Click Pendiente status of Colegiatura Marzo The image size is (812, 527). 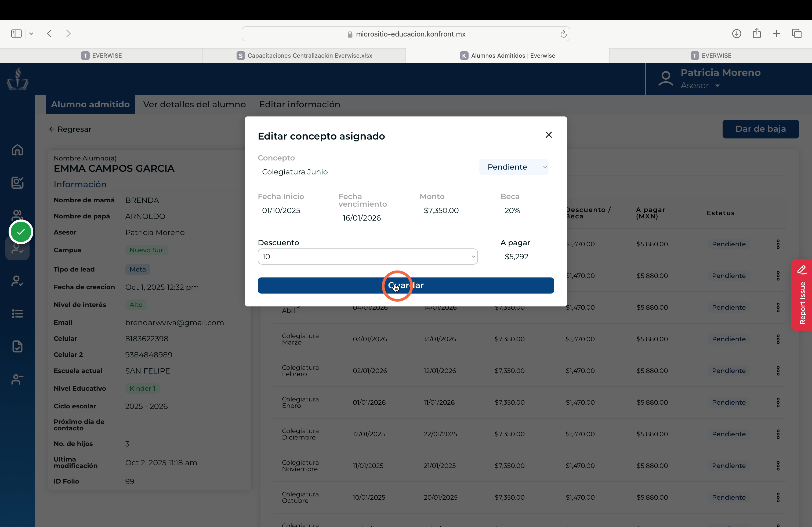[x=729, y=339]
